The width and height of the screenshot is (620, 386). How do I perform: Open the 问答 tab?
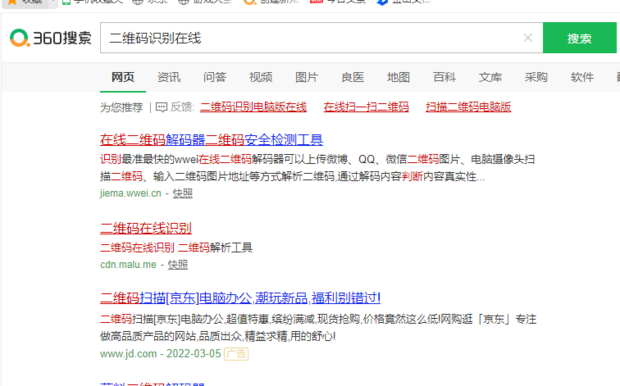[215, 77]
